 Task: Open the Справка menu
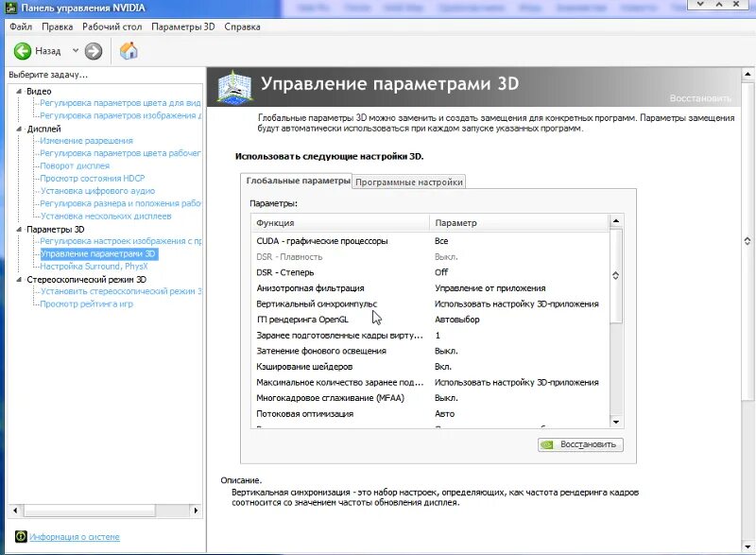(x=242, y=26)
